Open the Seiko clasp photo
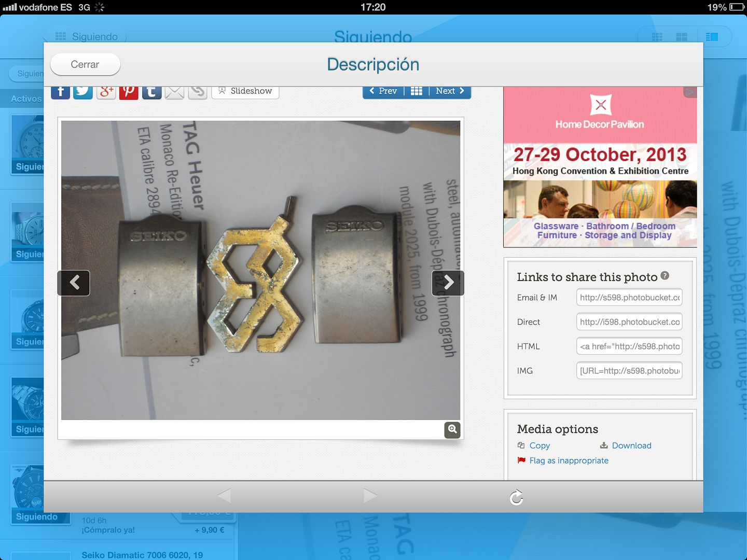The height and width of the screenshot is (560, 747). point(260,270)
